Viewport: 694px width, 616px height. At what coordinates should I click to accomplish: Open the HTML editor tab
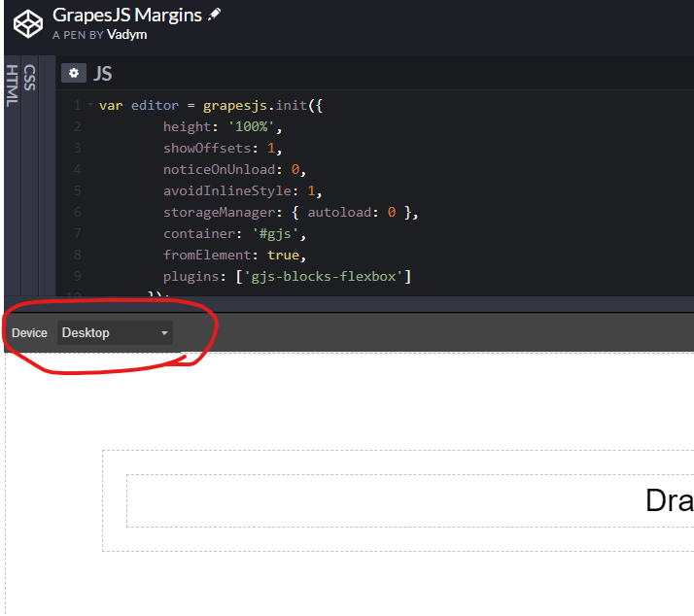(12, 86)
